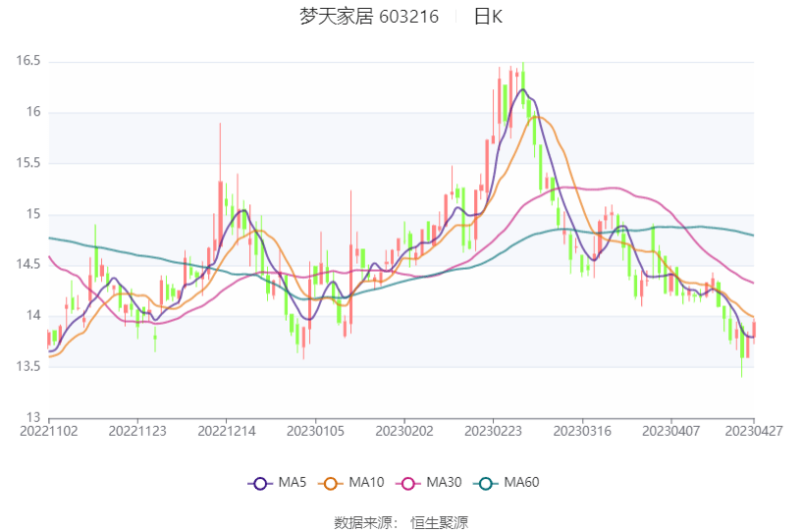This screenshot has height=532, width=802.
Task: Click the y-axis value 15
Action: pyautogui.click(x=33, y=214)
